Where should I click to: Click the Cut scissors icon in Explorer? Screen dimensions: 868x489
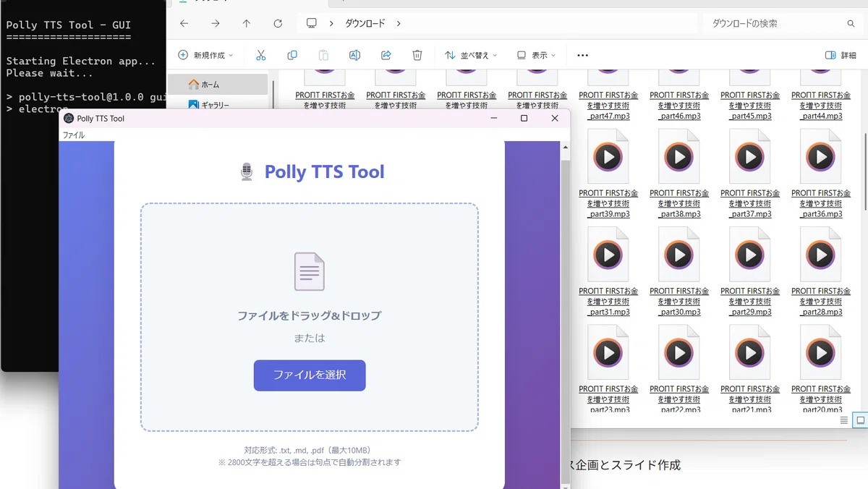(x=261, y=55)
